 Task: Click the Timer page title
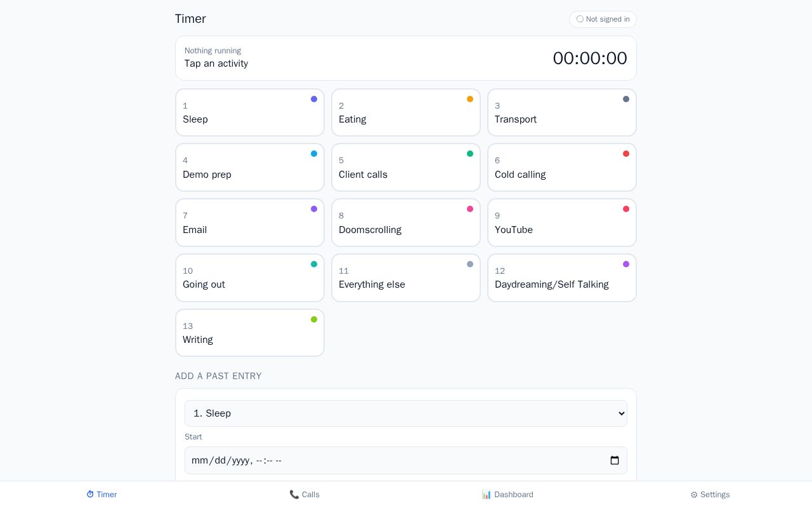[190, 19]
